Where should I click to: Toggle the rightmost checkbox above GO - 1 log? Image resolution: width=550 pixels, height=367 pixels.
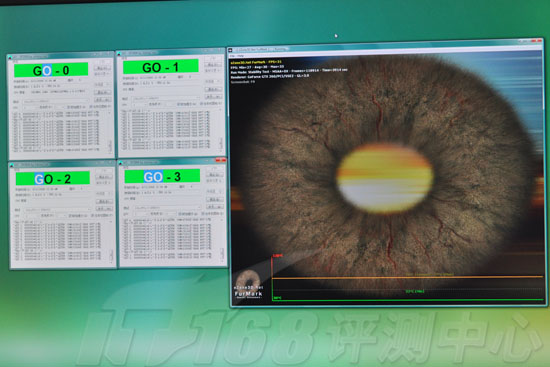(x=201, y=104)
